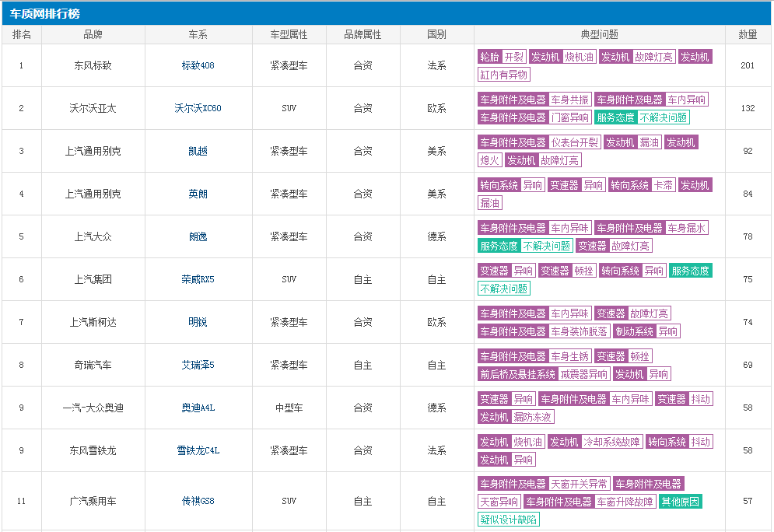Select the 转向系统 卡滞 tag
This screenshot has width=774, height=532.
642,185
